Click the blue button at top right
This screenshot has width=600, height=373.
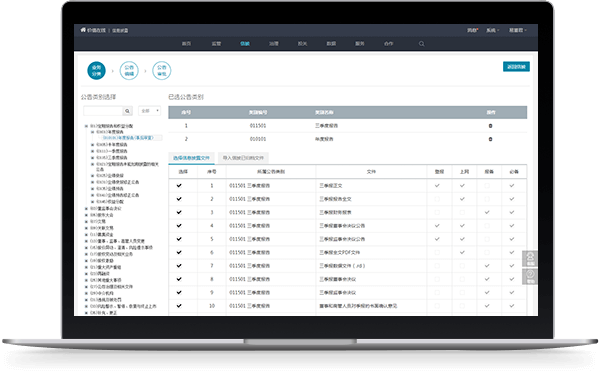[x=516, y=67]
